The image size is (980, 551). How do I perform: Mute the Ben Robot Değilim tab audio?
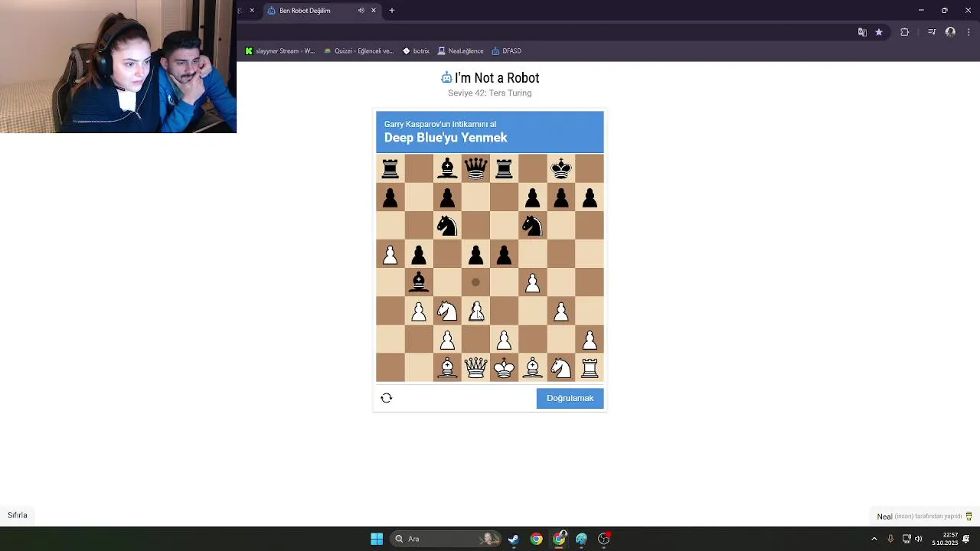tap(361, 11)
